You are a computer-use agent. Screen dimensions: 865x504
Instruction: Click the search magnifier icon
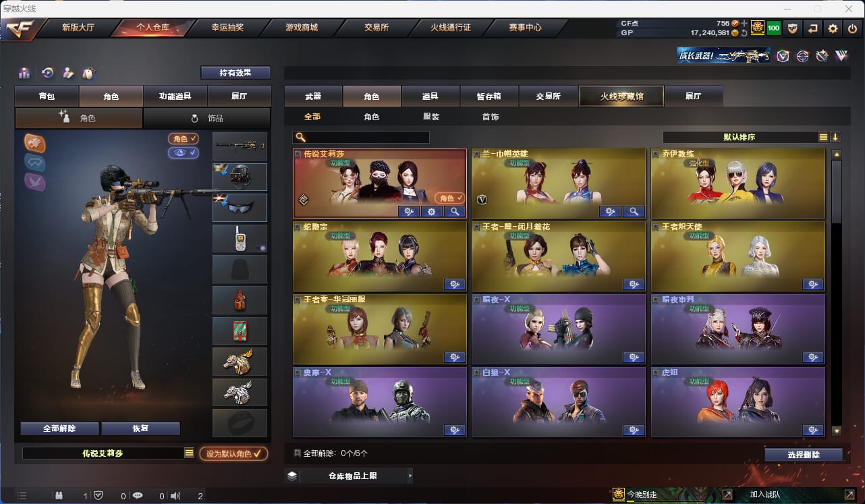pos(301,138)
